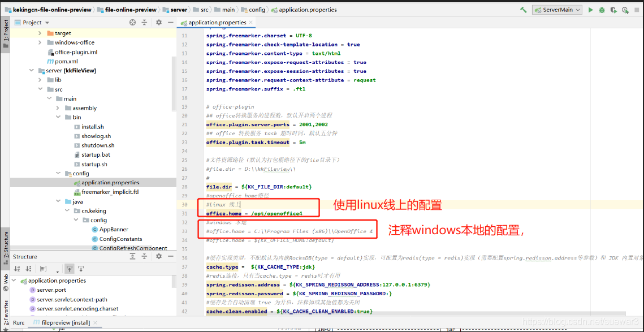Toggle sort by type in Structure

(29, 269)
